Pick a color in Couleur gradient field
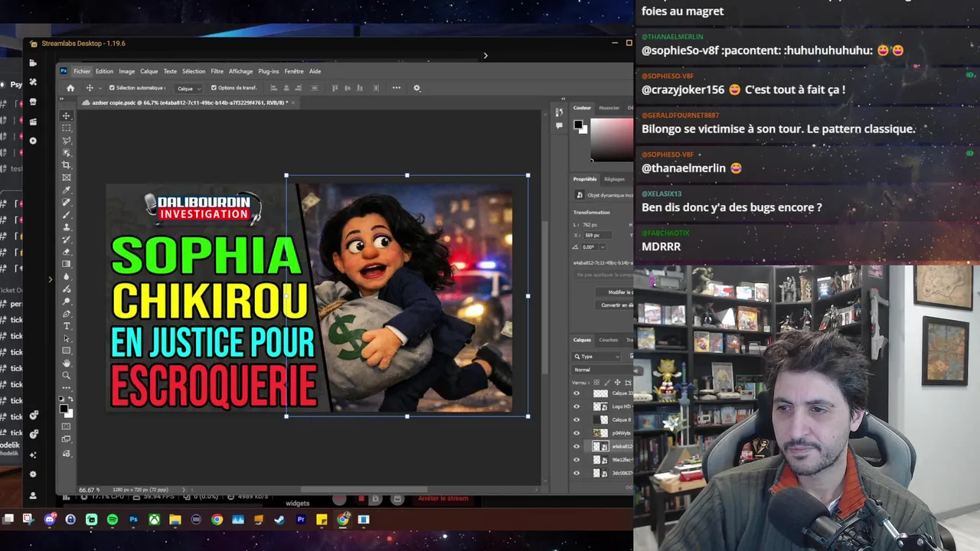The height and width of the screenshot is (551, 980). point(612,139)
